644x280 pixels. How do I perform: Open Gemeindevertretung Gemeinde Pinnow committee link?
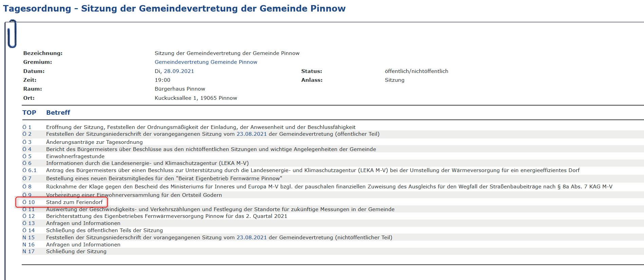pos(206,62)
